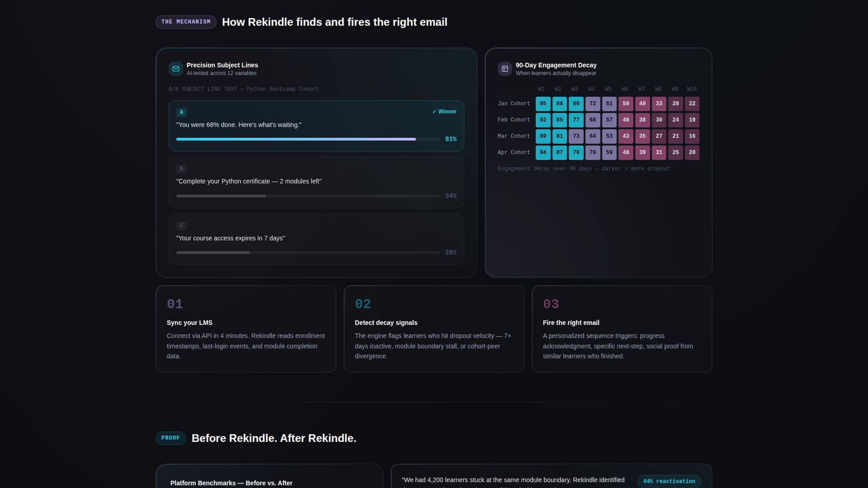Click 'A/B SUBJECT LINE TEST' caption
The height and width of the screenshot is (488, 868).
[x=243, y=89]
